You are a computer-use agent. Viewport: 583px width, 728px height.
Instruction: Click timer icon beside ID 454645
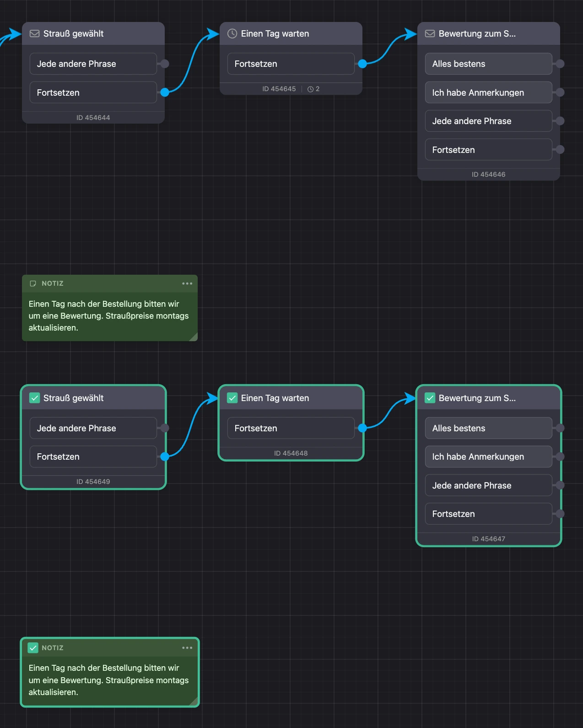(310, 89)
